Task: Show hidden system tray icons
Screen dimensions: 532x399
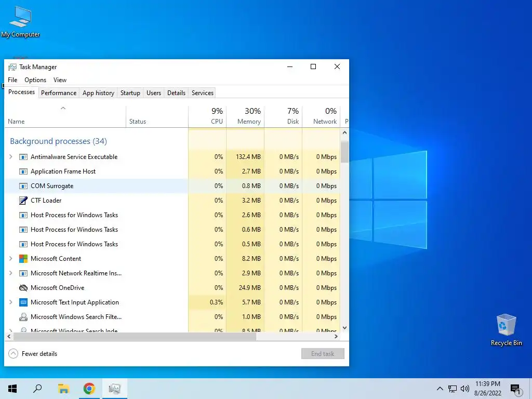Action: coord(440,389)
